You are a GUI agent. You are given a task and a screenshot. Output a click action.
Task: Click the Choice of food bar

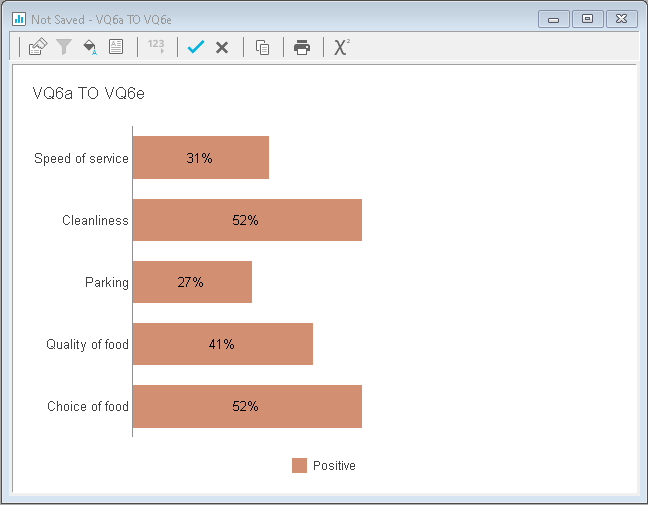(247, 406)
